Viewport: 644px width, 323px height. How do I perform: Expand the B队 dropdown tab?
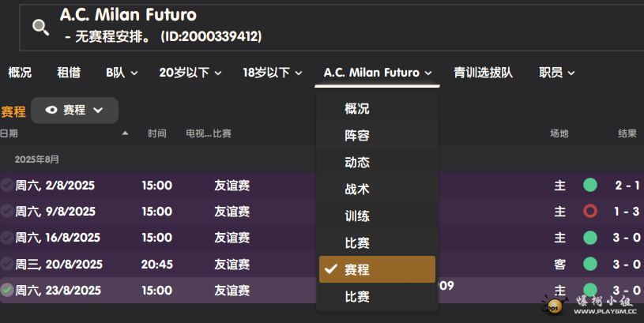click(x=122, y=73)
